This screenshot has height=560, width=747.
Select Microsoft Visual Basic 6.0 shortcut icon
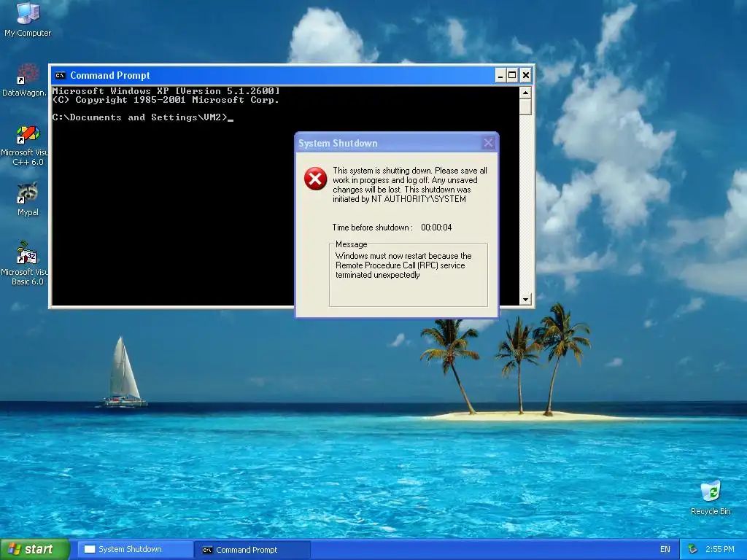(x=25, y=263)
